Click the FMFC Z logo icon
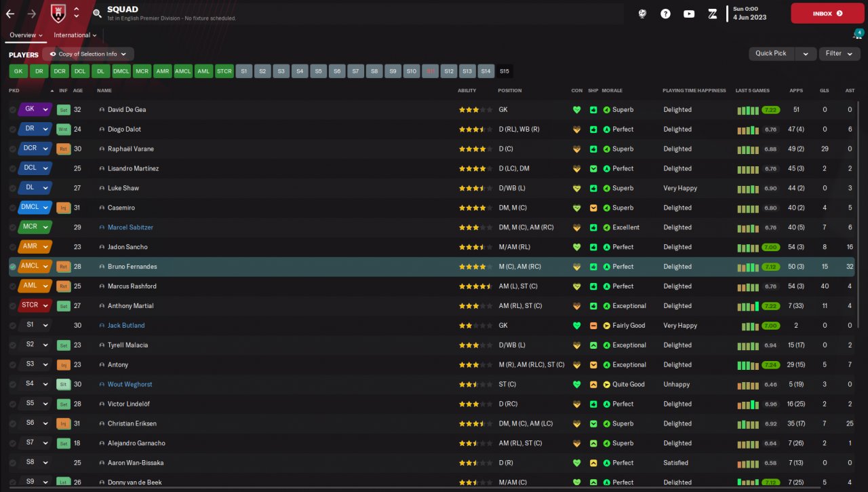Screen dimensions: 868x492 712,14
